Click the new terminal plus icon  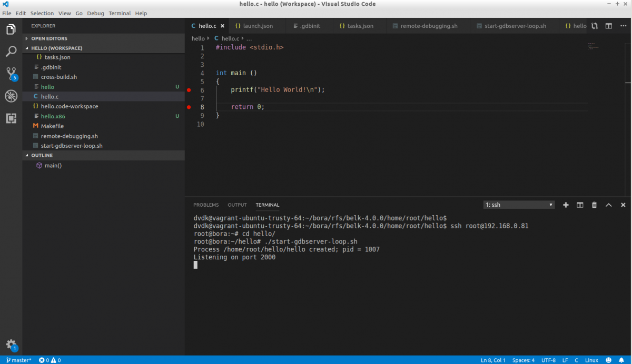566,205
